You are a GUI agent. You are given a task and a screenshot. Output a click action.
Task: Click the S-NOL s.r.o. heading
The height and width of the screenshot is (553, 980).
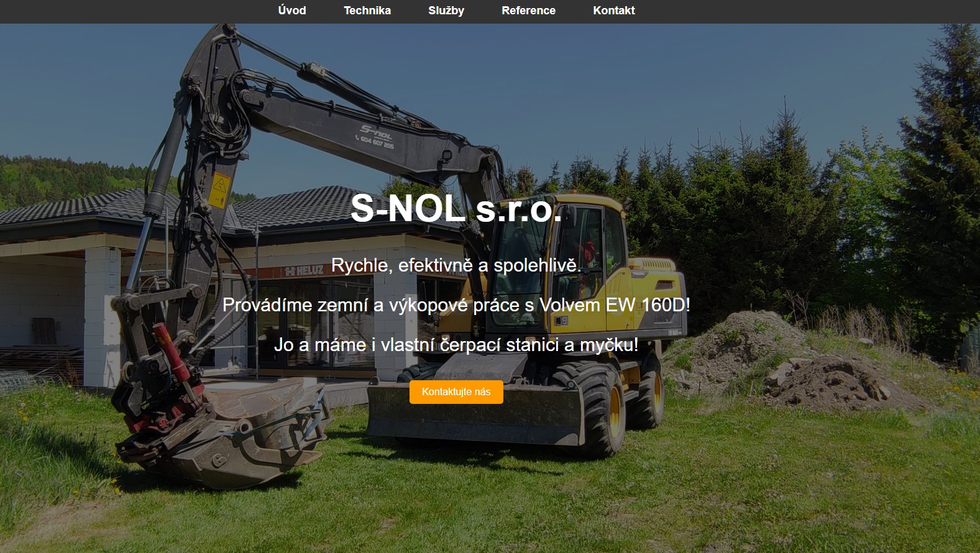[456, 208]
